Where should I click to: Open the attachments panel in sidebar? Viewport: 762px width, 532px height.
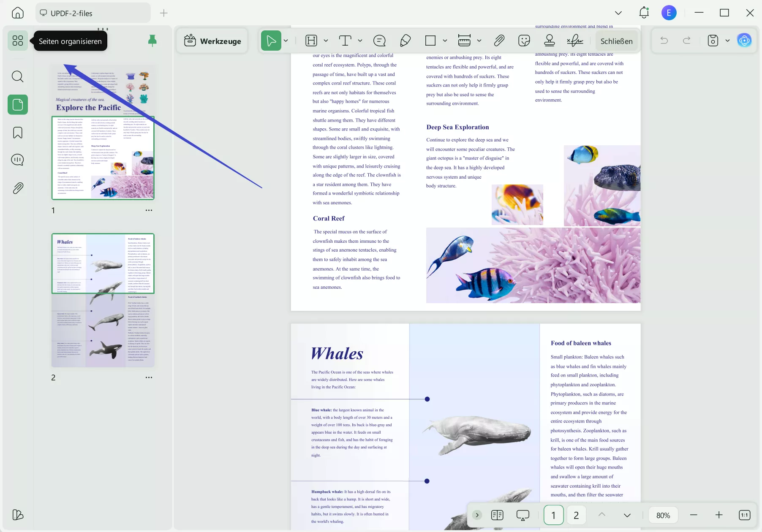[x=18, y=188]
